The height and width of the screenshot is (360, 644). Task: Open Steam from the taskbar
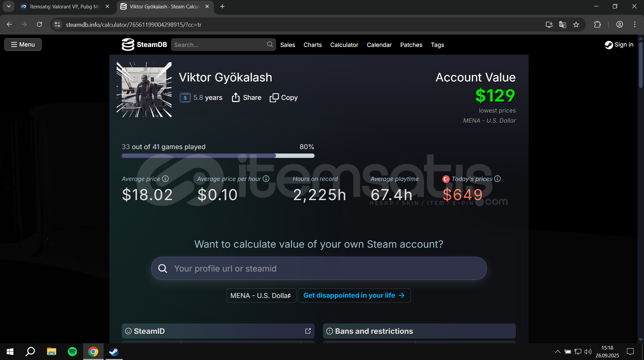(x=114, y=352)
